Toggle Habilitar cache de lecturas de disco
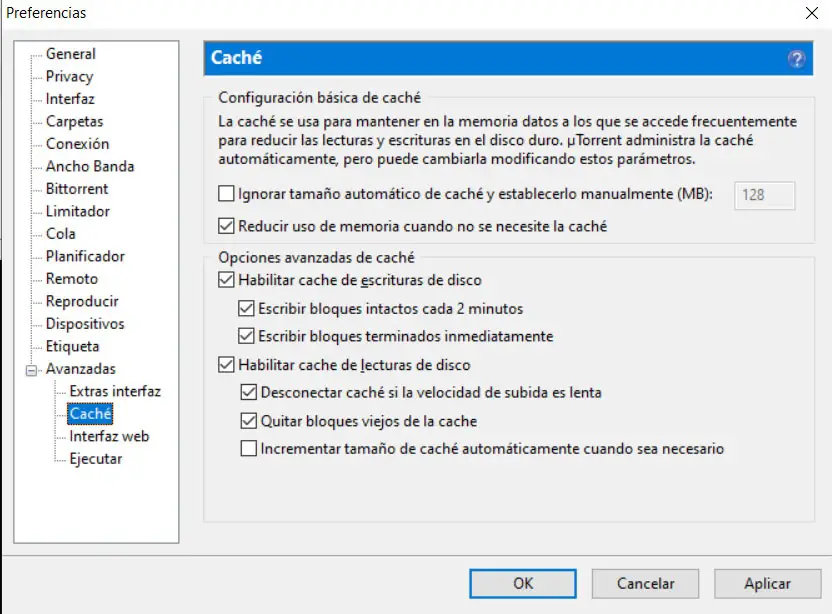This screenshot has height=614, width=832. (x=224, y=365)
